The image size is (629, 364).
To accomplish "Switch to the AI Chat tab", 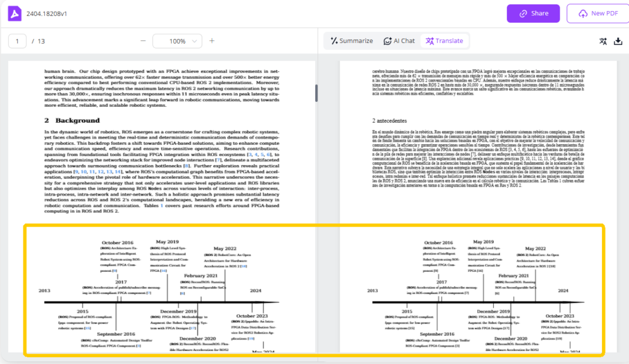I will point(399,41).
